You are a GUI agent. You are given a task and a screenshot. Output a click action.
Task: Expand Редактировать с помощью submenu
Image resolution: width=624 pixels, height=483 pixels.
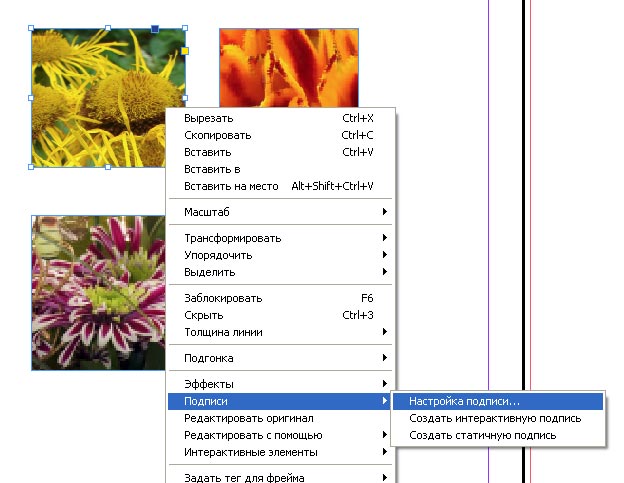[280, 435]
